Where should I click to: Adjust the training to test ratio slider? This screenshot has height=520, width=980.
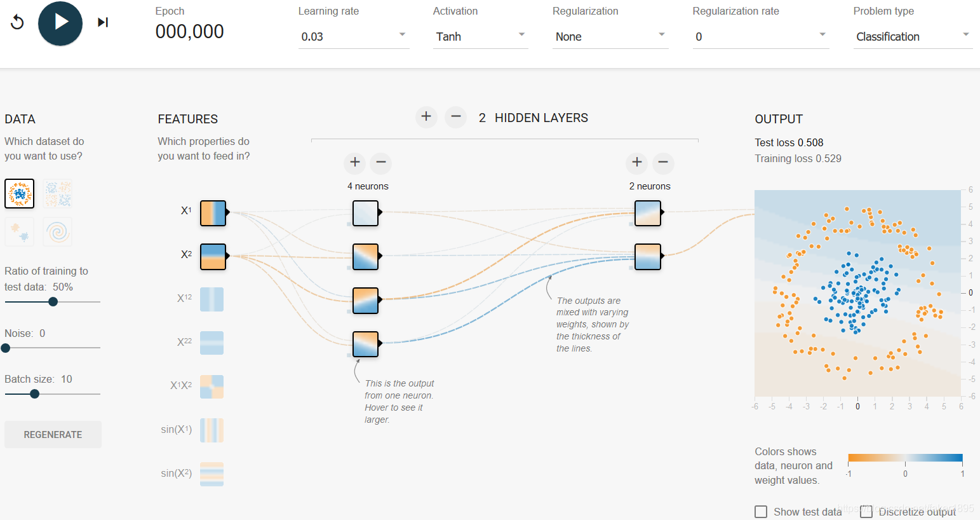[x=53, y=302]
